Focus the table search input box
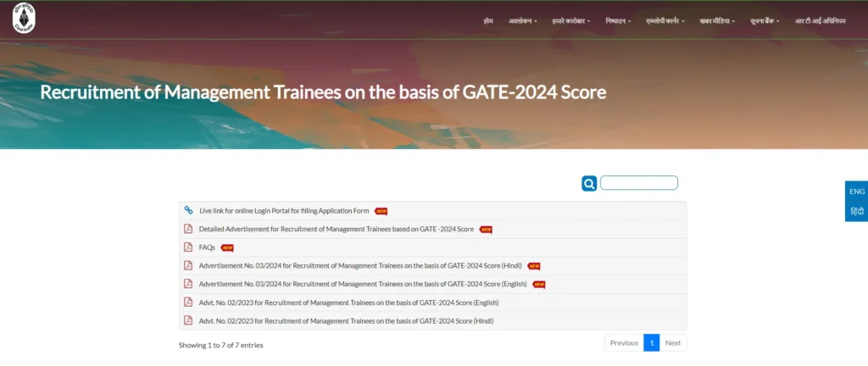 click(x=638, y=183)
